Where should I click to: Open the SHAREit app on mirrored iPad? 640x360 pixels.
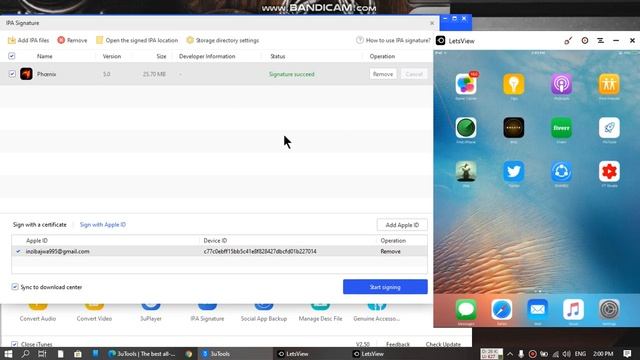tap(562, 171)
